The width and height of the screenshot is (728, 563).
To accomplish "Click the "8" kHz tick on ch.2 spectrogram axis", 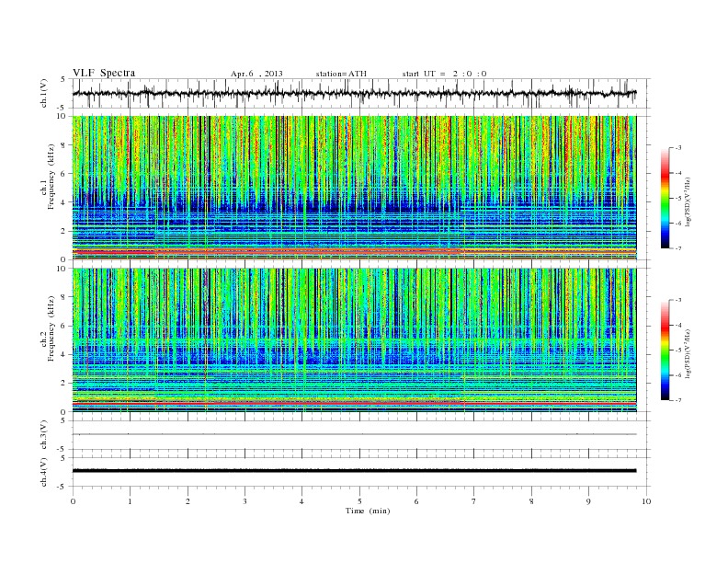I will (63, 297).
